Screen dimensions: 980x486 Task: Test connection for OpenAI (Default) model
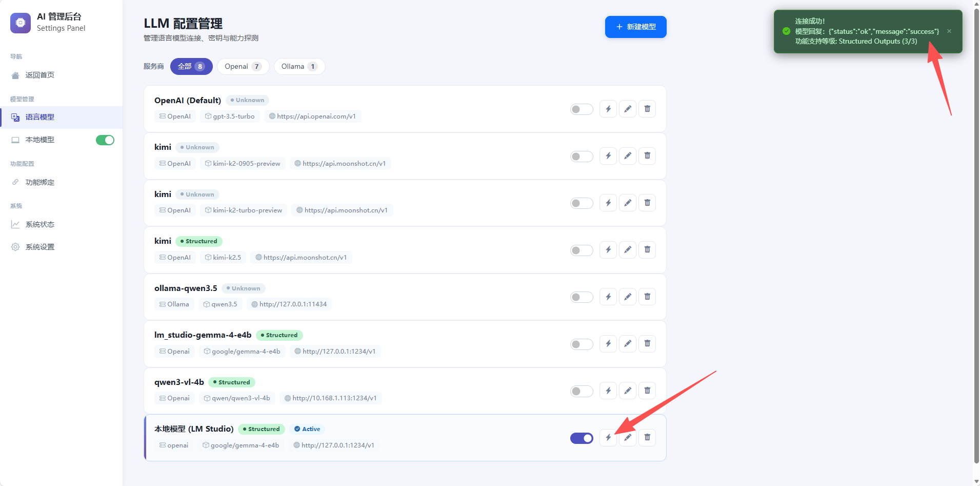pyautogui.click(x=608, y=109)
